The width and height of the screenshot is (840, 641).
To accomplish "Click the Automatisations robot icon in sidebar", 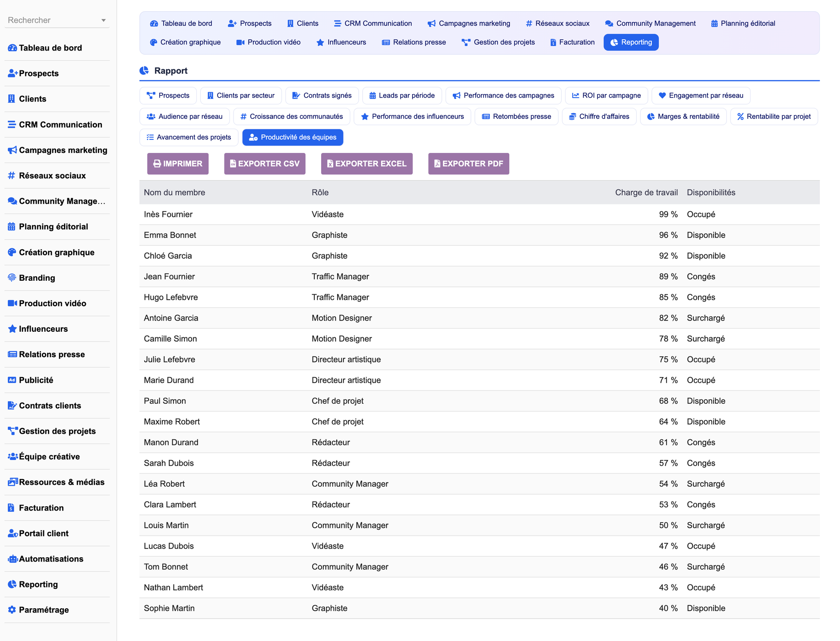I will point(13,559).
